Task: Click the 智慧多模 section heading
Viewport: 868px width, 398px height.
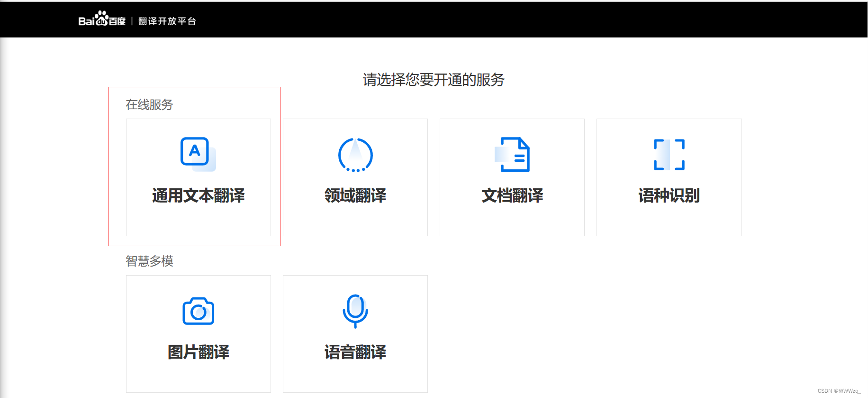Action: (x=149, y=261)
